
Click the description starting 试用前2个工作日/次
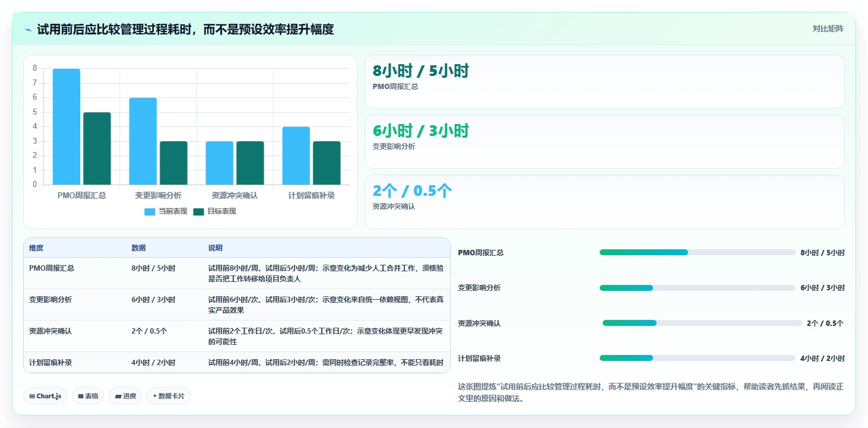tap(326, 337)
